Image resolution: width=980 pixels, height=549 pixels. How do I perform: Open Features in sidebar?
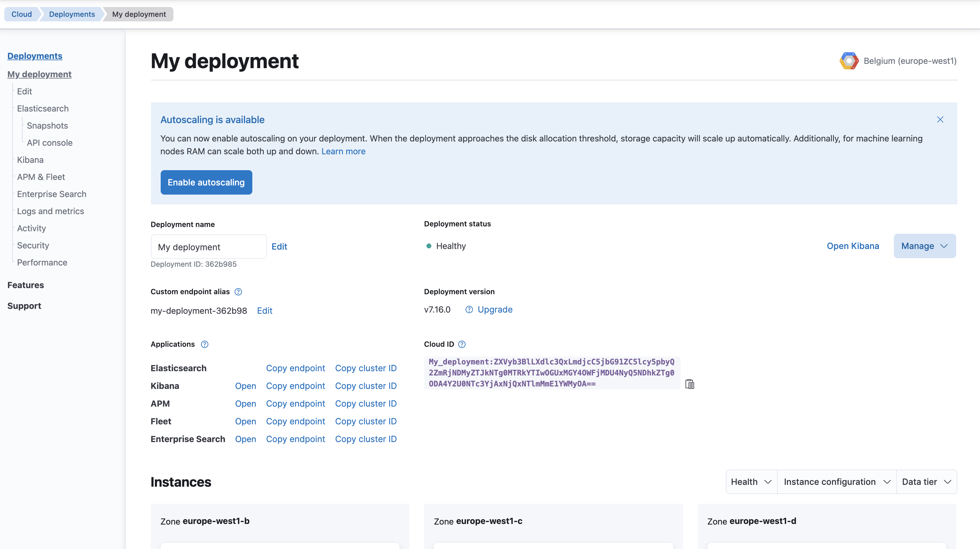(25, 285)
